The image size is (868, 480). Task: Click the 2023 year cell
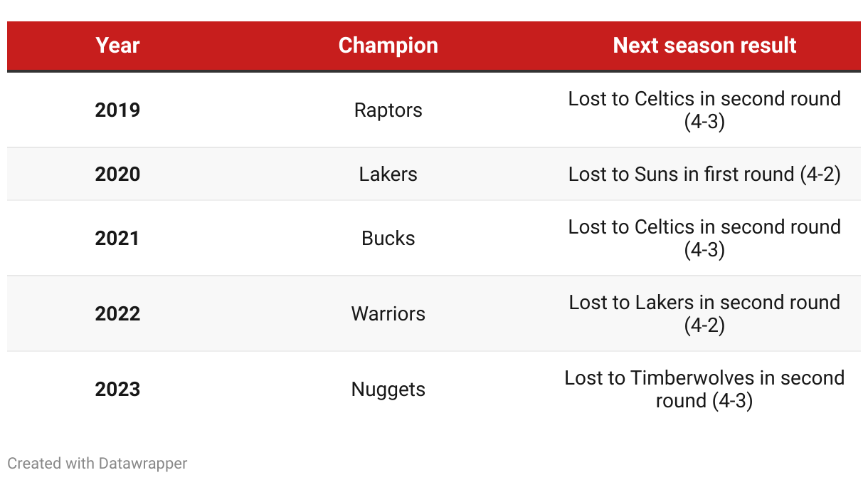coord(117,390)
